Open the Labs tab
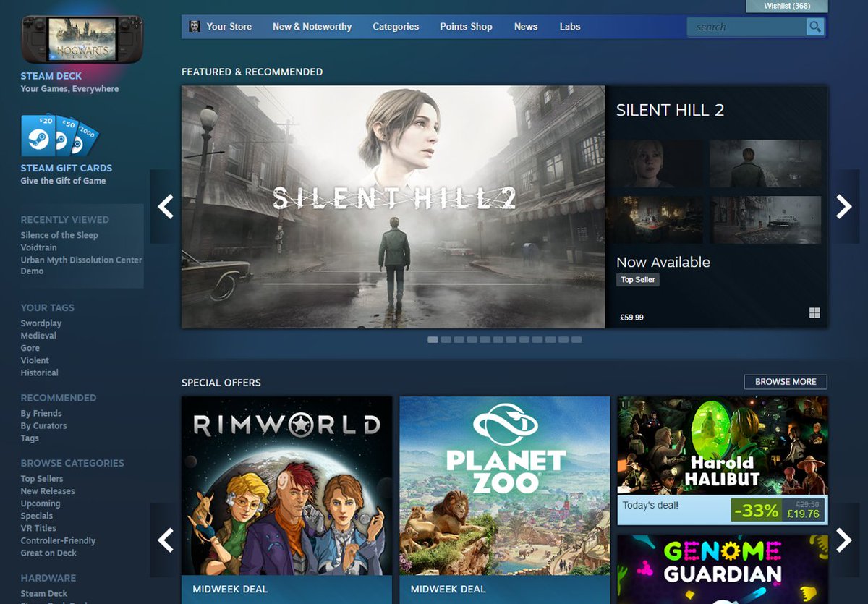 tap(570, 27)
